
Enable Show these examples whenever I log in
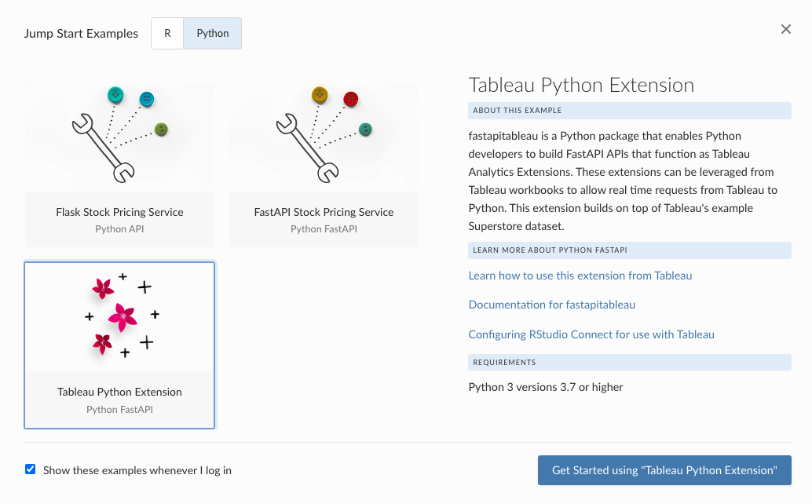30,469
